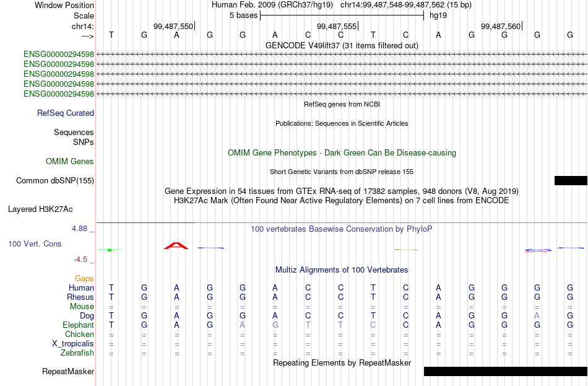This screenshot has width=588, height=386.
Task: Open H3K27Ac Mark ENCODE track title
Action: 342,201
